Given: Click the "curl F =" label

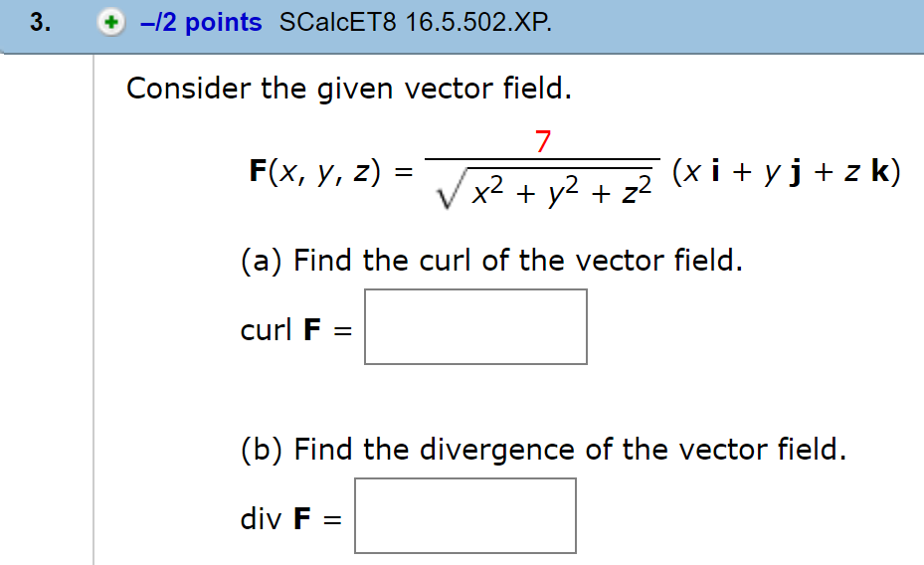Looking at the screenshot, I should click(x=295, y=329).
